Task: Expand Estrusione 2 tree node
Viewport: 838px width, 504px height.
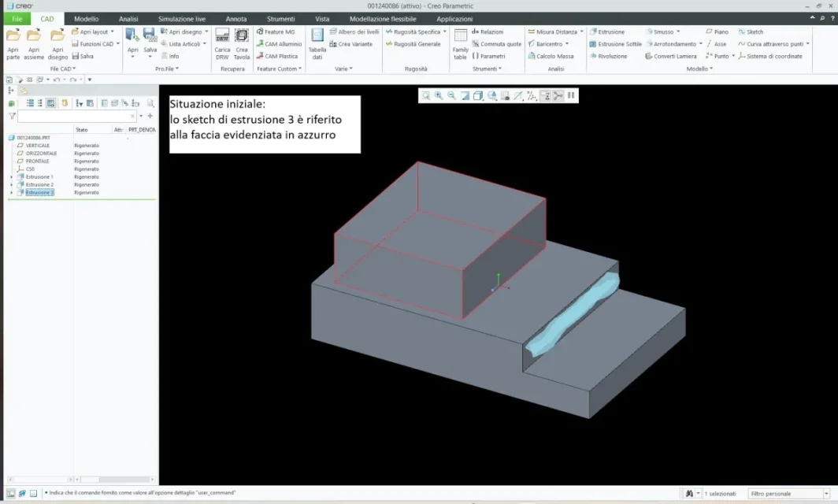Action: click(11, 185)
